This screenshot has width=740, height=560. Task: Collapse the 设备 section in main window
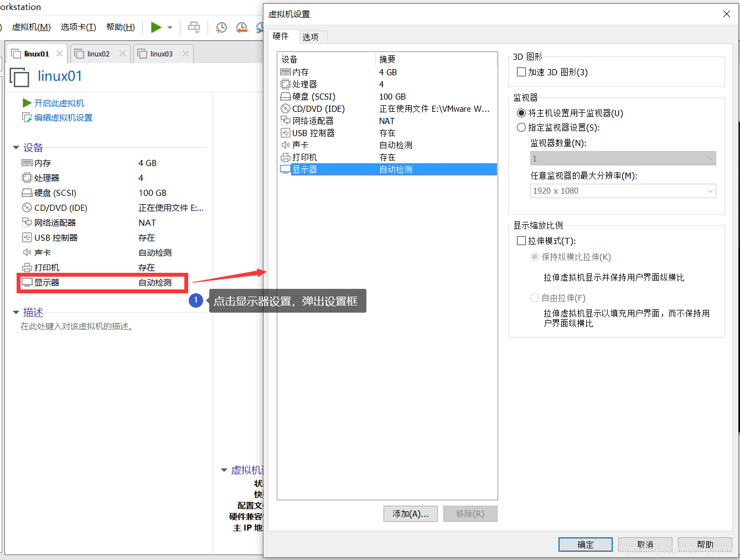(x=16, y=147)
